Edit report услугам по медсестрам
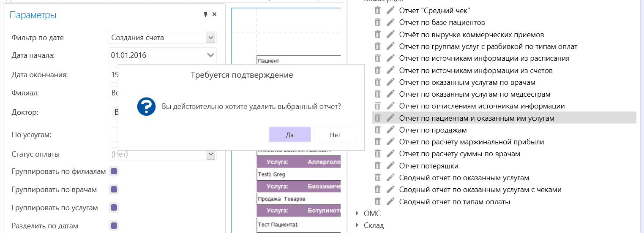644x233 pixels. [x=391, y=94]
